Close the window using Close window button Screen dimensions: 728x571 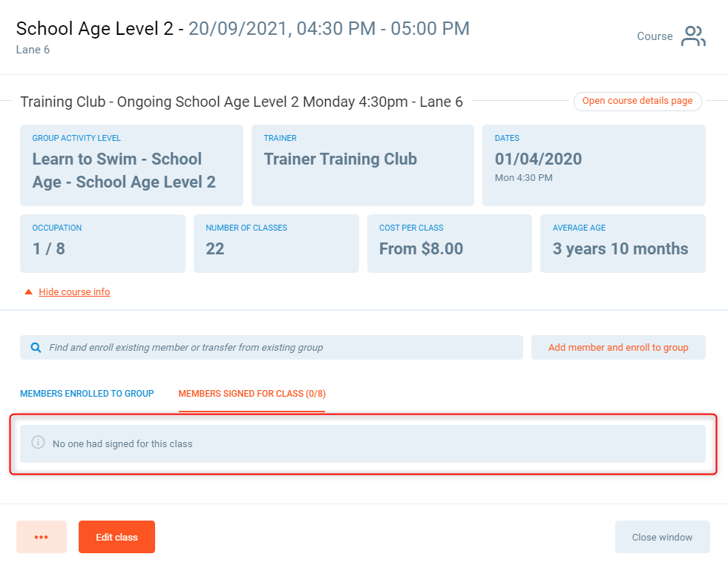[662, 537]
